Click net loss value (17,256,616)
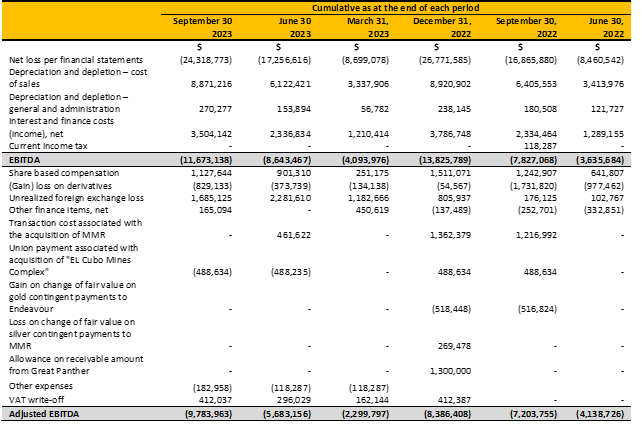The width and height of the screenshot is (643, 439). [x=284, y=60]
